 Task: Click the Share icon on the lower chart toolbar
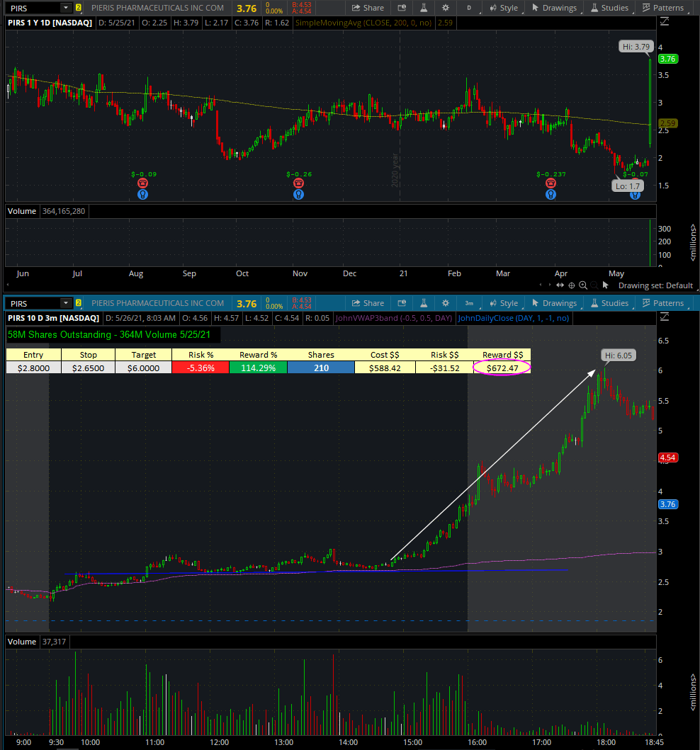368,302
